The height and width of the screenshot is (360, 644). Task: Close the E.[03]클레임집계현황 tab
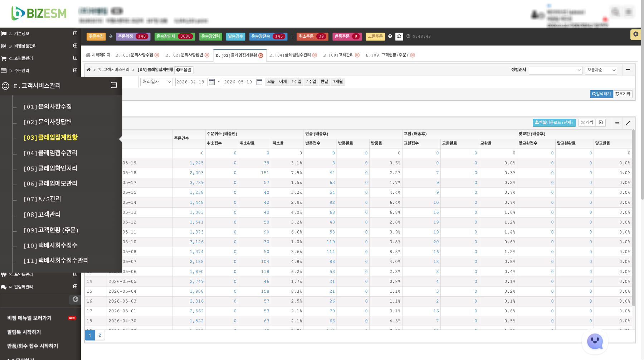coord(261,56)
